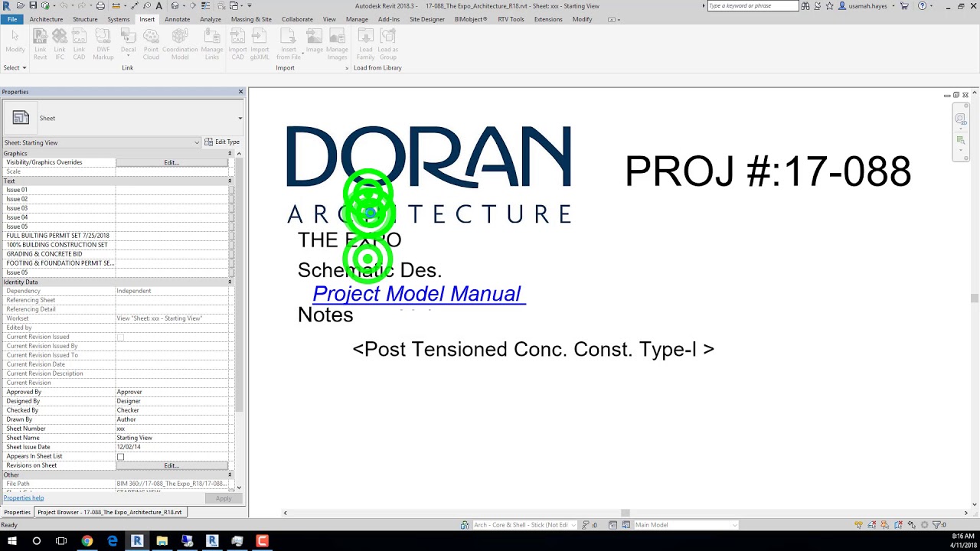Toggle Appears In Sheet List checkbox
The height and width of the screenshot is (551, 980).
tap(120, 457)
